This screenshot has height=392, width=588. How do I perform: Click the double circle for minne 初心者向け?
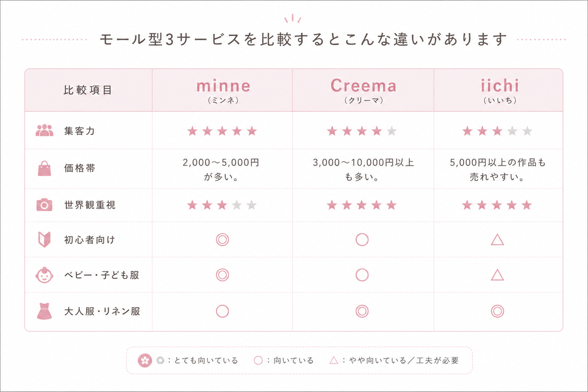click(222, 239)
